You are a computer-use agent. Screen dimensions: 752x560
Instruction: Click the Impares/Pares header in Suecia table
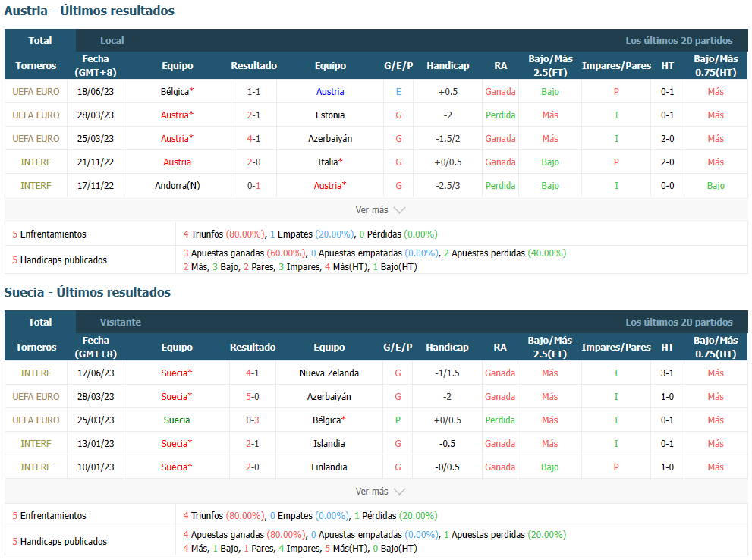(616, 347)
